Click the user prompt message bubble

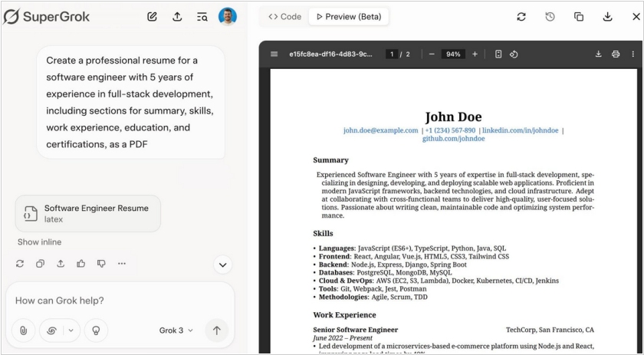[x=130, y=102]
